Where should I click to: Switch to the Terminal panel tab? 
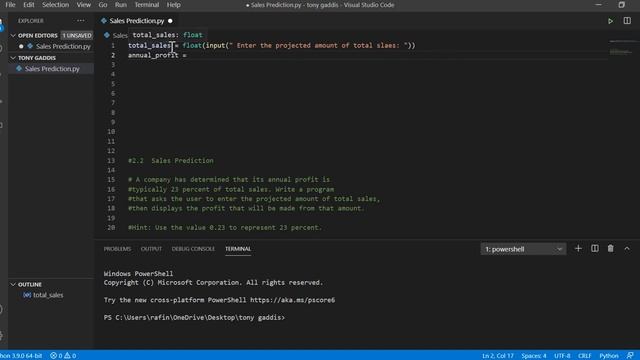click(x=238, y=249)
